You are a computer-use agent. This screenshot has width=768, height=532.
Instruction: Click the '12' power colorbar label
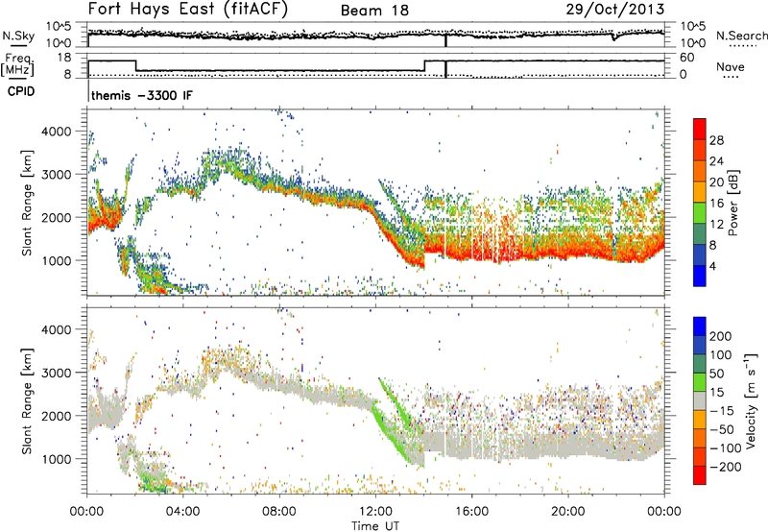click(x=716, y=225)
